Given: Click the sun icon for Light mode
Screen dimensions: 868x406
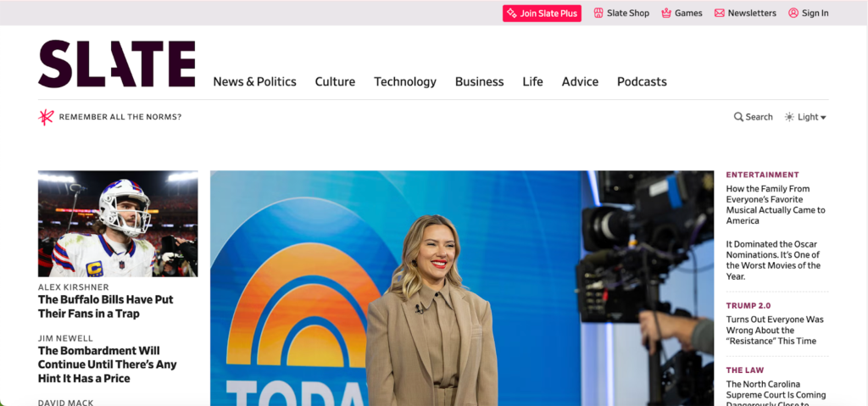Looking at the screenshot, I should (789, 117).
